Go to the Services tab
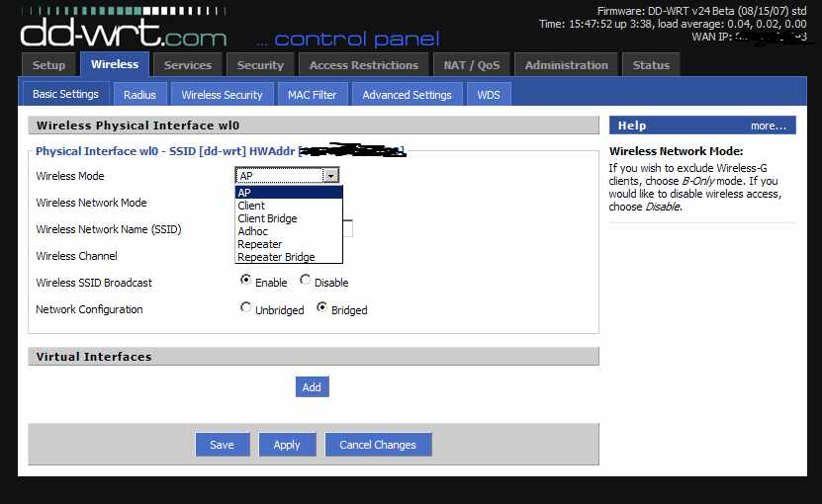Image resolution: width=822 pixels, height=504 pixels. (x=188, y=65)
